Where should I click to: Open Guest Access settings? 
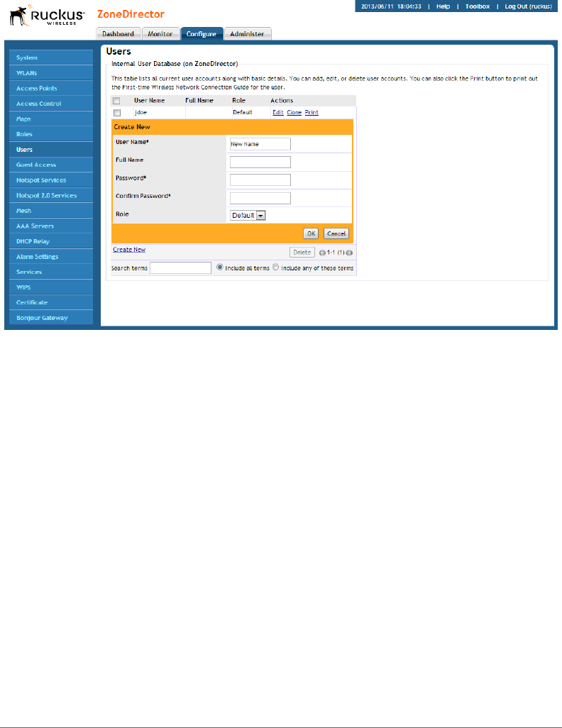pyautogui.click(x=51, y=165)
